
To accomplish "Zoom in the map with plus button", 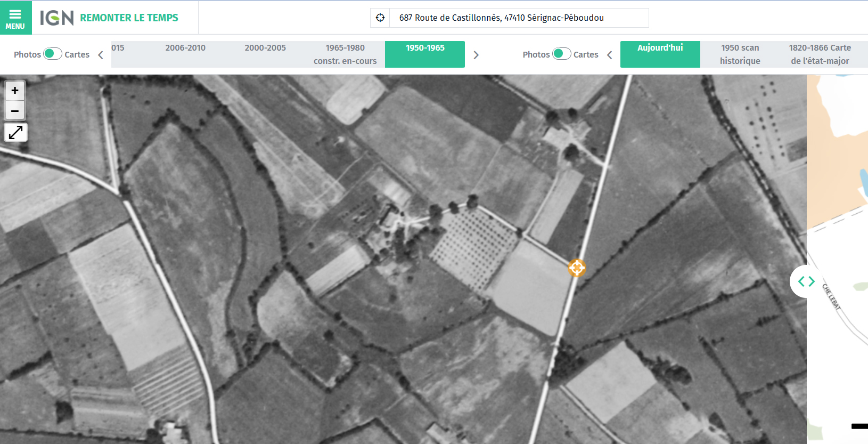I will point(15,91).
